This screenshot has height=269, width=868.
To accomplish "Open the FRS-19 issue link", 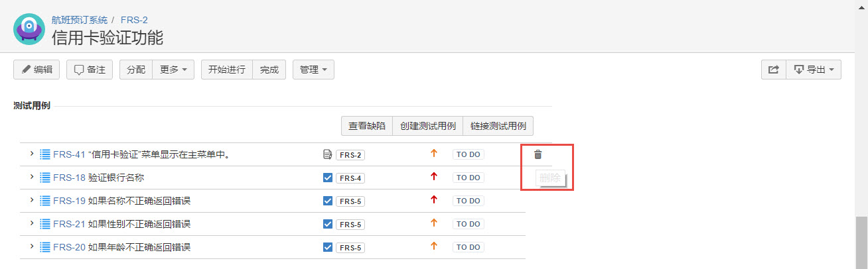I will coord(69,201).
